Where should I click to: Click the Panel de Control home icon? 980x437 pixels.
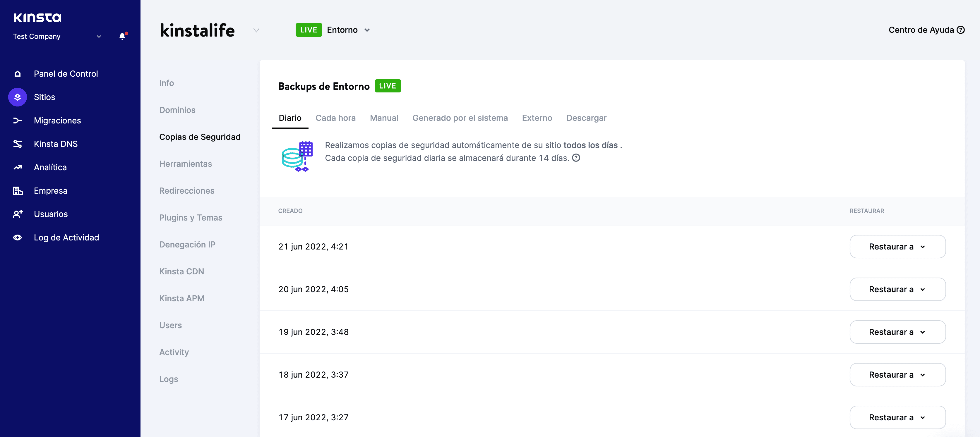(x=18, y=74)
